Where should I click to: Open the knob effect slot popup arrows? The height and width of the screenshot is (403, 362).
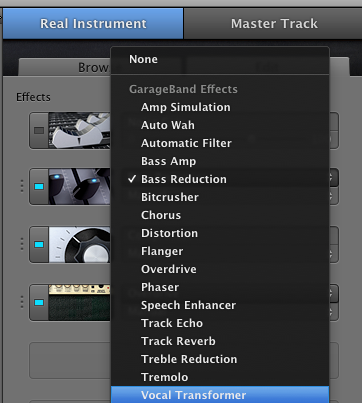pos(331,254)
